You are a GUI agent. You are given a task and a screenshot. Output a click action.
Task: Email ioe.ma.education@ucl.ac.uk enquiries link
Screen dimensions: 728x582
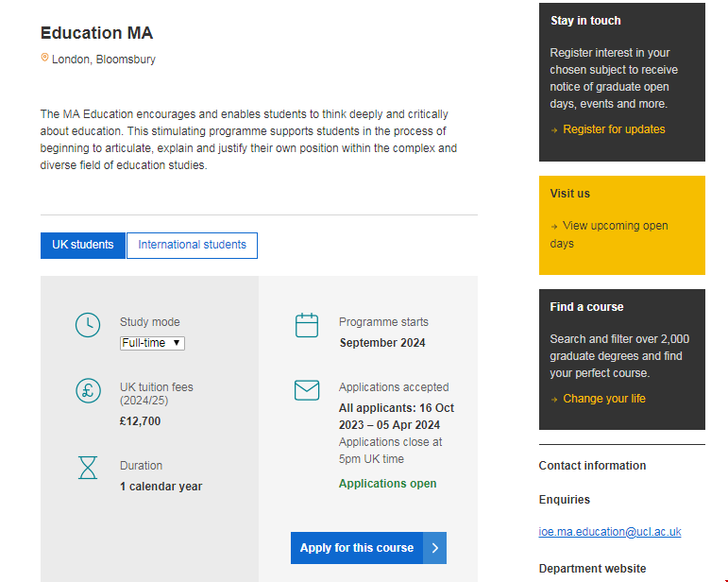click(x=609, y=532)
